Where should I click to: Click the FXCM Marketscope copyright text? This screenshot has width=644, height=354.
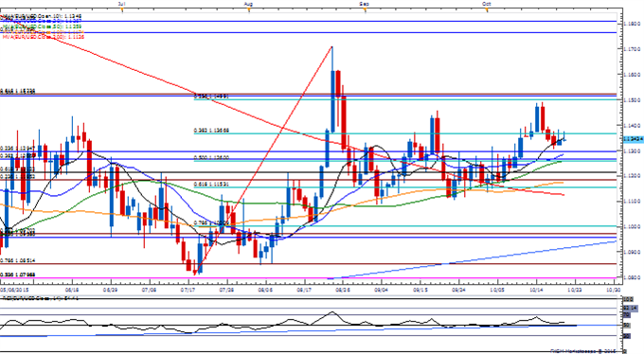[x=583, y=351]
